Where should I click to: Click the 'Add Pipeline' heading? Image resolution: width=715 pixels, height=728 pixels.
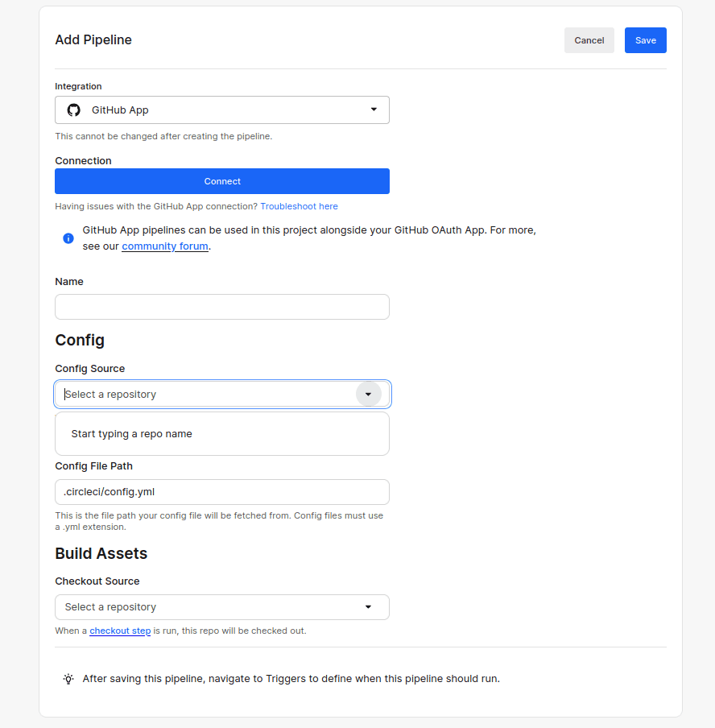point(93,40)
